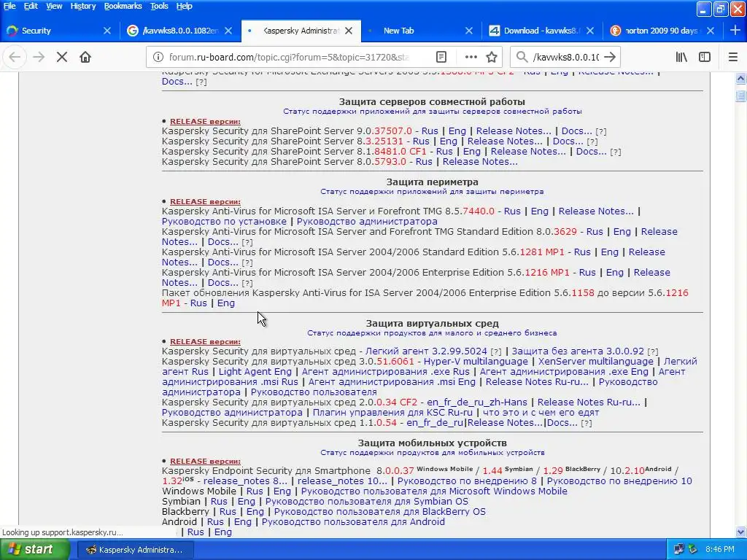This screenshot has height=560, width=747.
Task: Open Руководство пользователя для Android link
Action: tap(353, 522)
